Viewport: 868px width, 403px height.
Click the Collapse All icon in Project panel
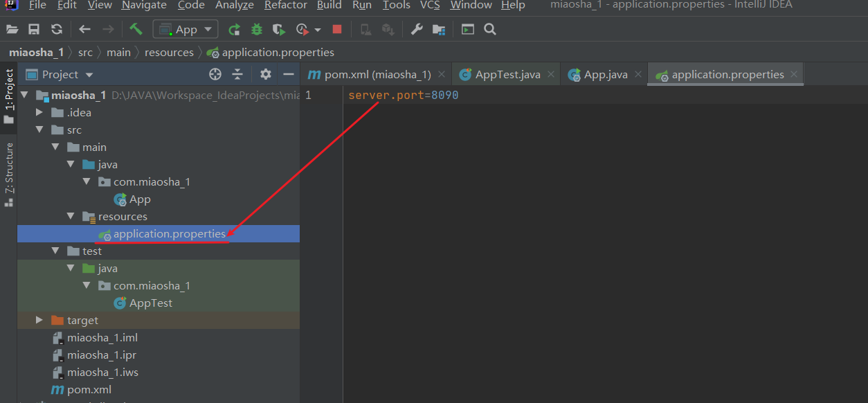coord(237,74)
